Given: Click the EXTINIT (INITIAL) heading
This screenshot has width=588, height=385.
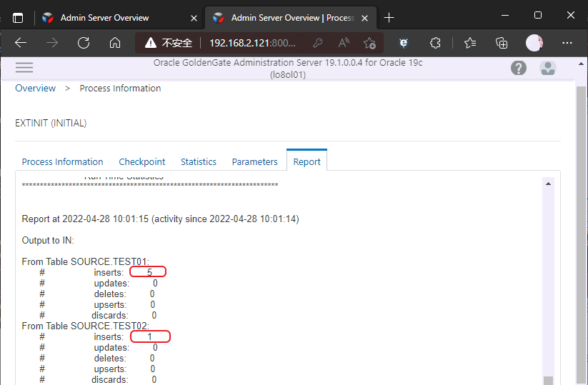Looking at the screenshot, I should click(x=51, y=123).
